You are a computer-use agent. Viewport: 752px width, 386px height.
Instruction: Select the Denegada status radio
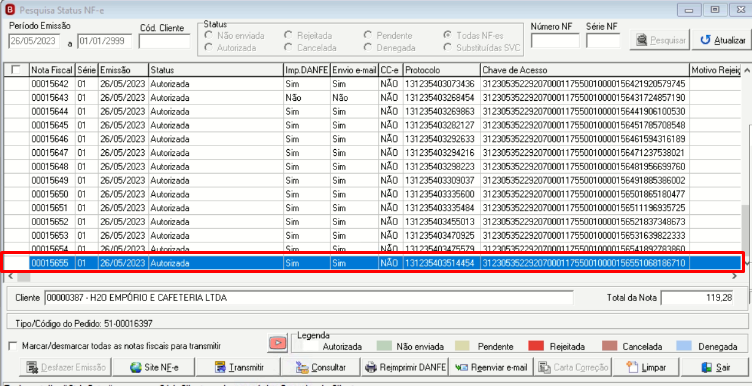[x=367, y=47]
